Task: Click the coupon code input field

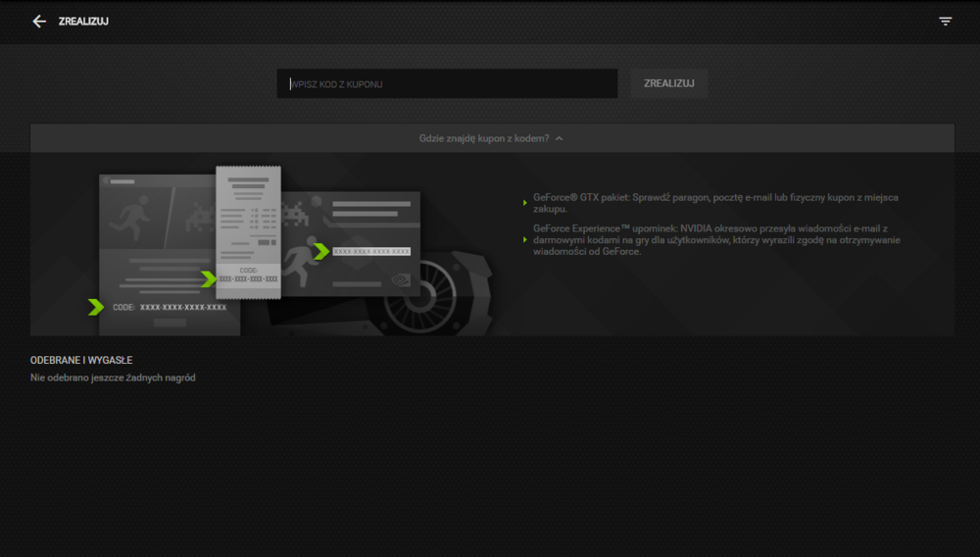Action: click(x=447, y=83)
